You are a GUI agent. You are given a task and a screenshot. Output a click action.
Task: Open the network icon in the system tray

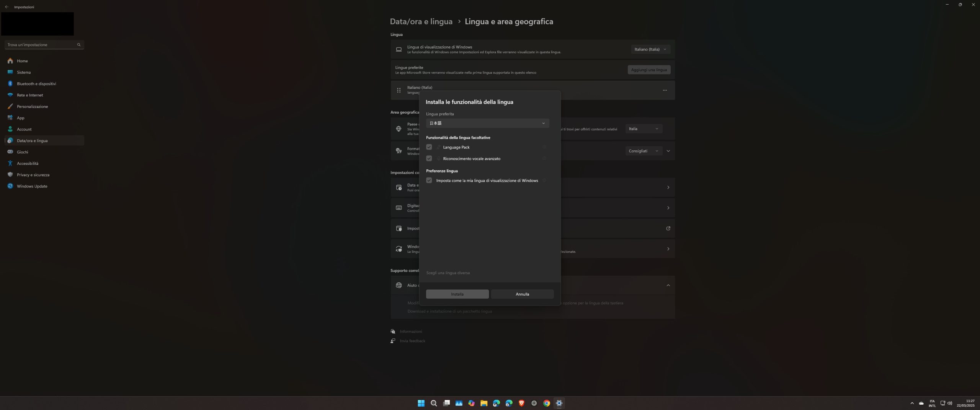point(943,403)
